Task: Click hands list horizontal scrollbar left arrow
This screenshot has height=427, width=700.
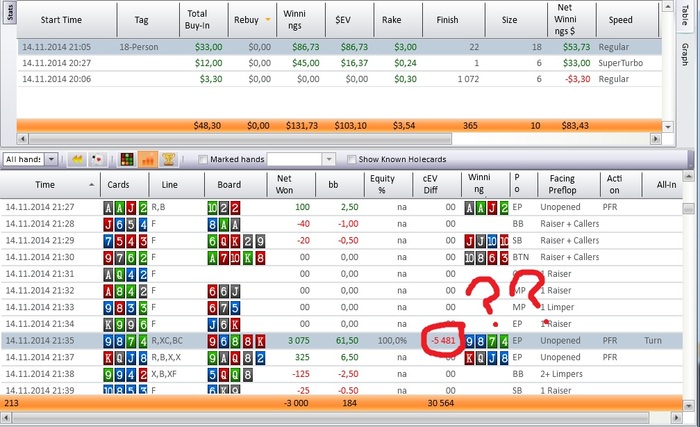Action: point(7,418)
